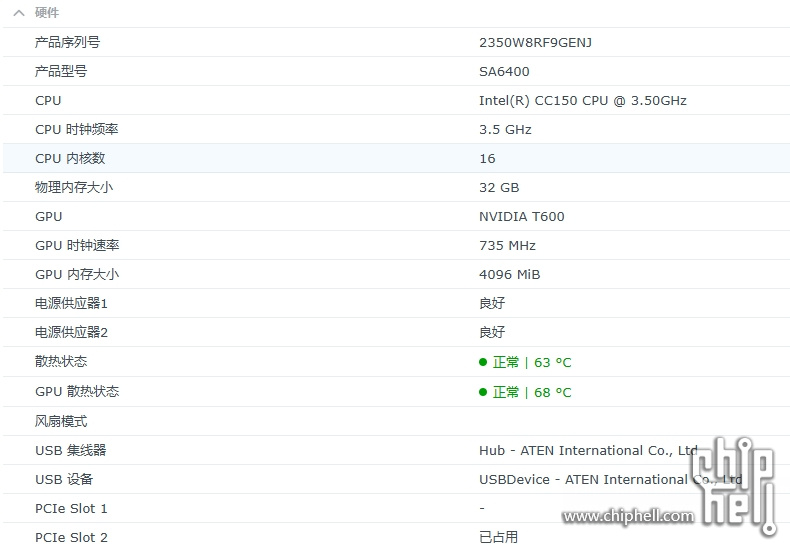This screenshot has width=790, height=551.
Task: Select model value SA6400
Action: point(504,72)
